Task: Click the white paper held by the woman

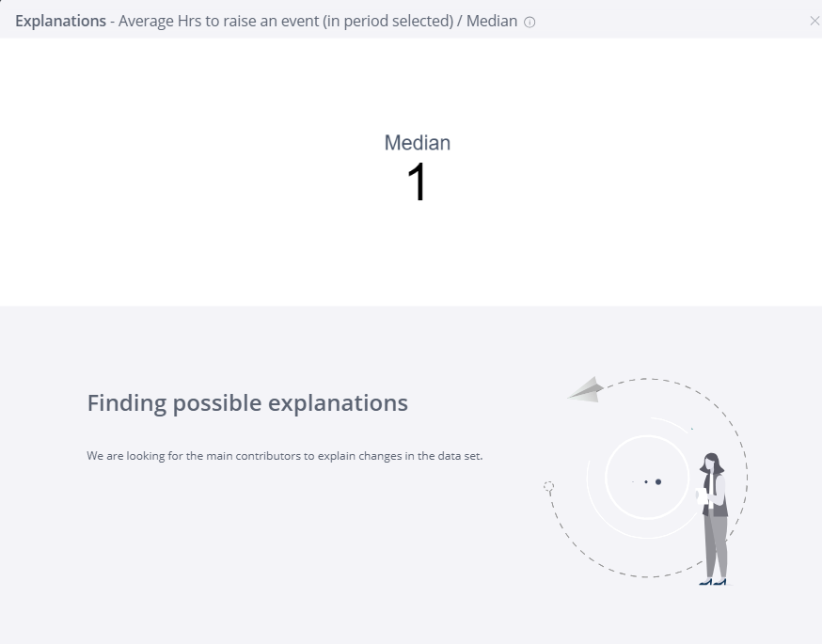Action: click(702, 495)
